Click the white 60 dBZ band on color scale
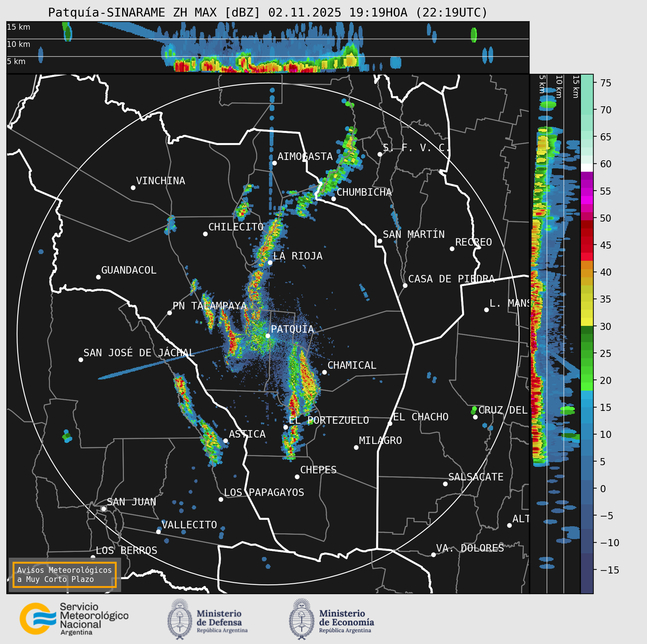 click(587, 168)
